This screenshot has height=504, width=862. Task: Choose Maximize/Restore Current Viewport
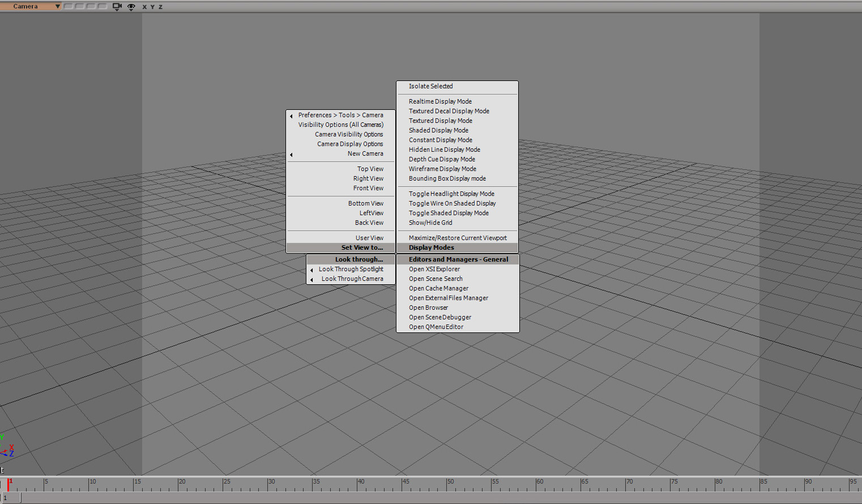pyautogui.click(x=457, y=238)
